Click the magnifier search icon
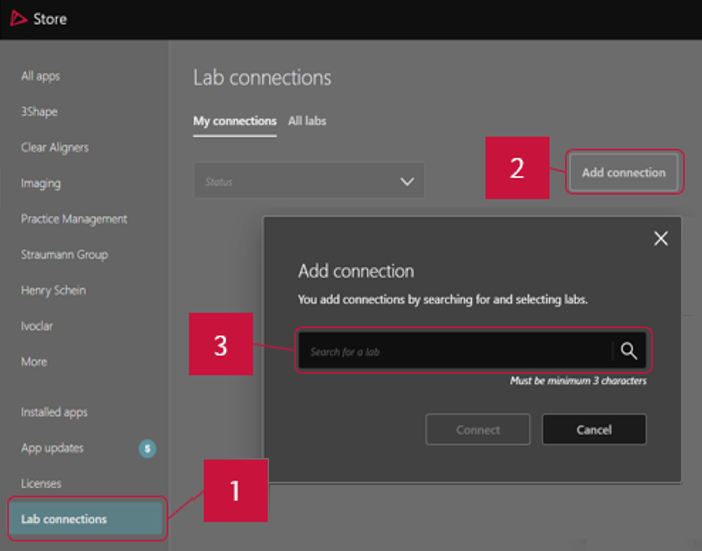The image size is (702, 551). pyautogui.click(x=628, y=351)
